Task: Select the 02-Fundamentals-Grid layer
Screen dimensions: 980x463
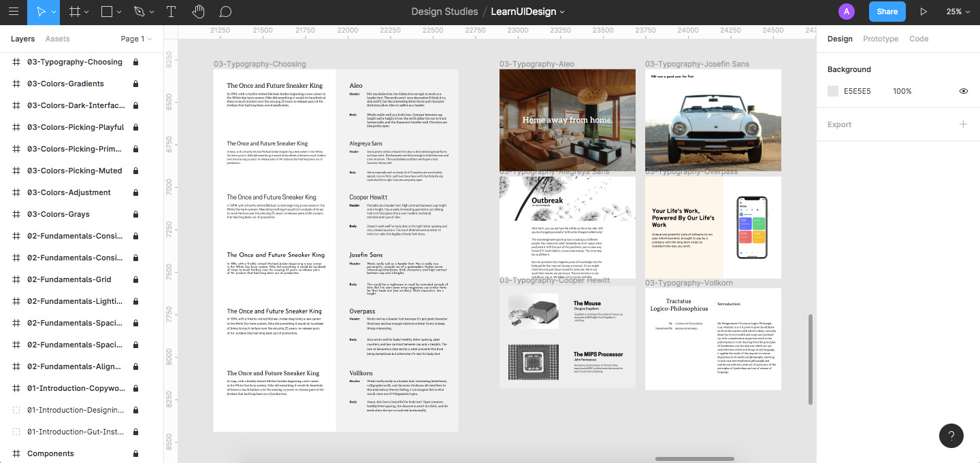Action: coord(69,279)
